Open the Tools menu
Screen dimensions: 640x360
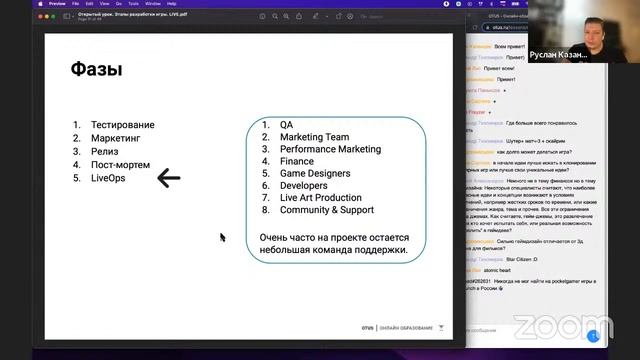point(133,4)
